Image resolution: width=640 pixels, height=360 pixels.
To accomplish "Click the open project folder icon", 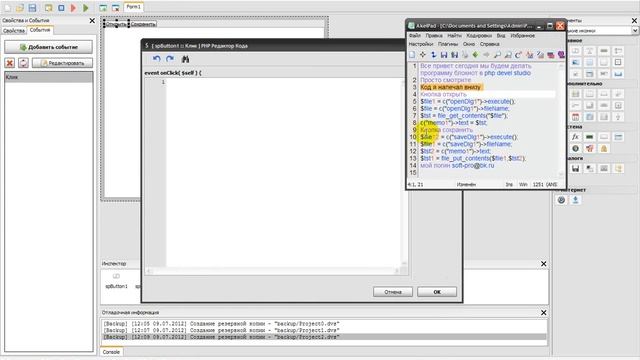I will (20, 7).
